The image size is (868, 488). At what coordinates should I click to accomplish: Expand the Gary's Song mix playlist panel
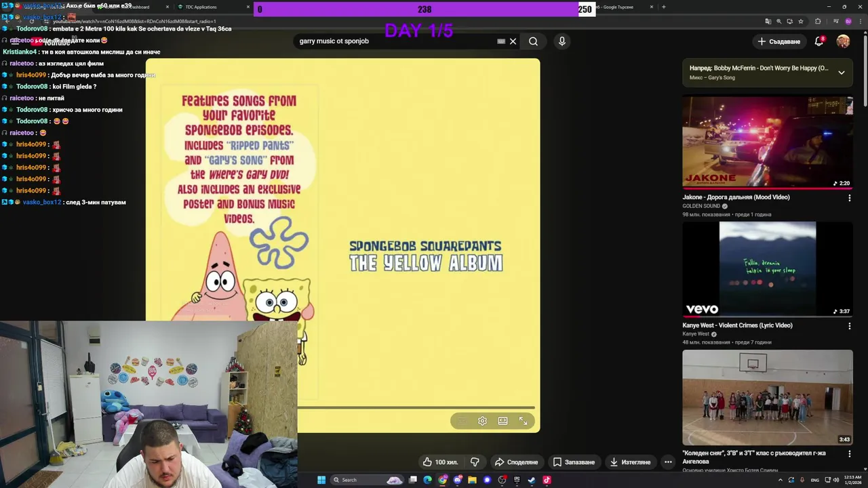[842, 73]
